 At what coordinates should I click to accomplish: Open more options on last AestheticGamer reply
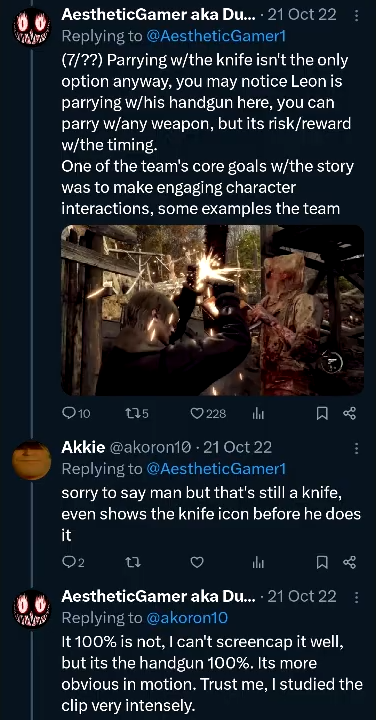click(x=357, y=597)
